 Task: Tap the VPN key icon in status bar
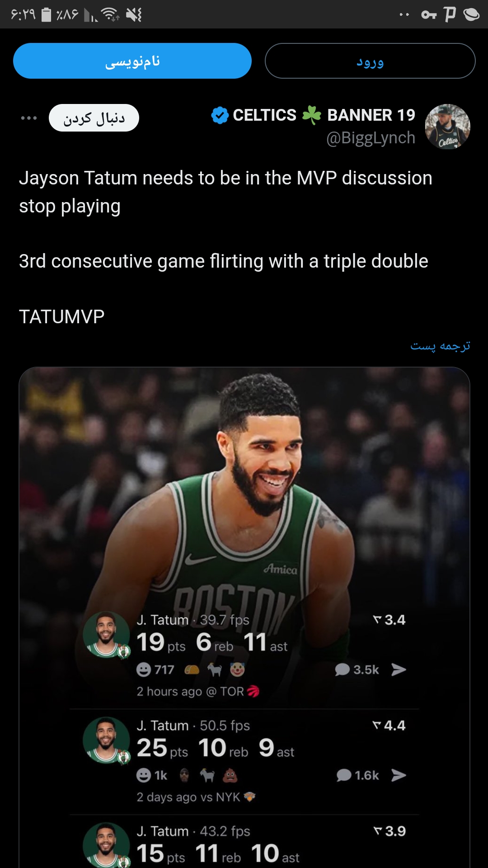pyautogui.click(x=429, y=15)
